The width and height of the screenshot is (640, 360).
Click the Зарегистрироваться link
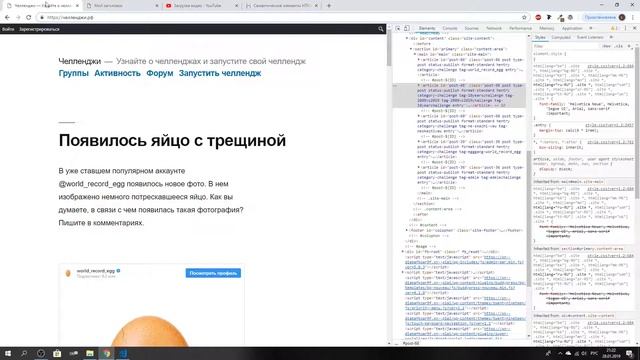click(39, 29)
